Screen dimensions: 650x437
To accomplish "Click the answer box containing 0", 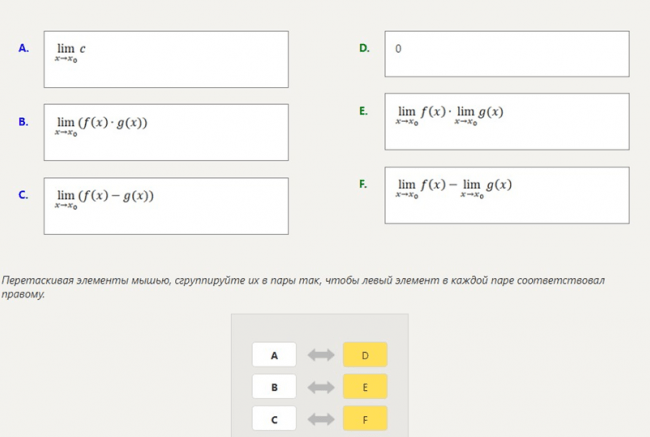I will [507, 54].
